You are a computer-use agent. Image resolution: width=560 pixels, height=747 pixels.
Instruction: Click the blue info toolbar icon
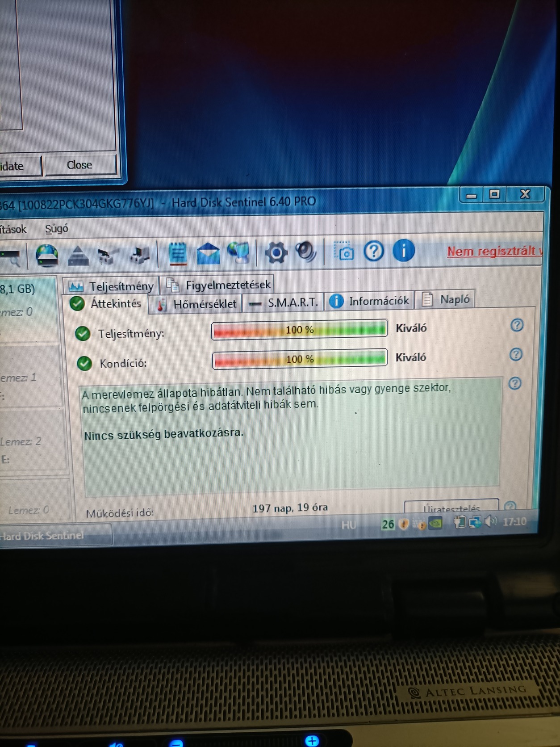pos(404,250)
